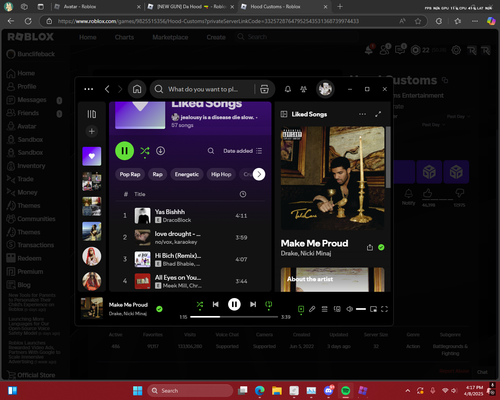The image size is (500, 400).
Task: Toggle shuffle in bottom player
Action: tap(200, 304)
